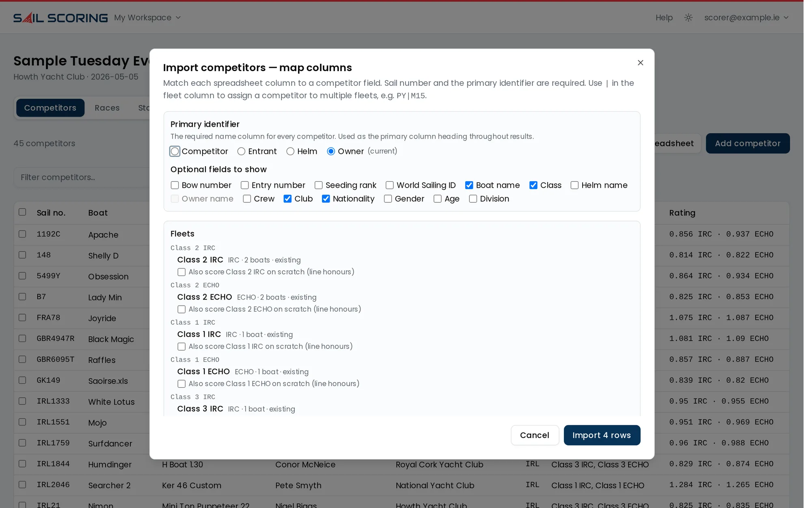Enable the Bow number field
Screen dimensions: 812x508
click(175, 185)
